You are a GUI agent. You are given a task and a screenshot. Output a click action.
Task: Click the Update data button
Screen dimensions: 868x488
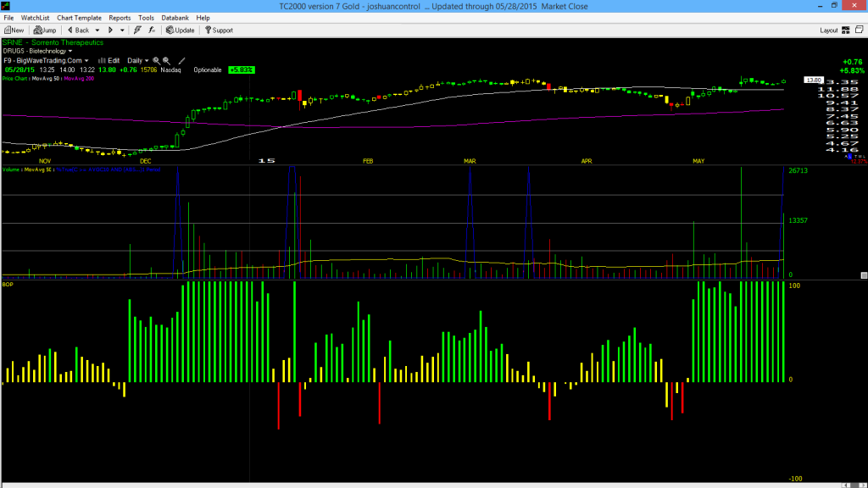tap(181, 30)
